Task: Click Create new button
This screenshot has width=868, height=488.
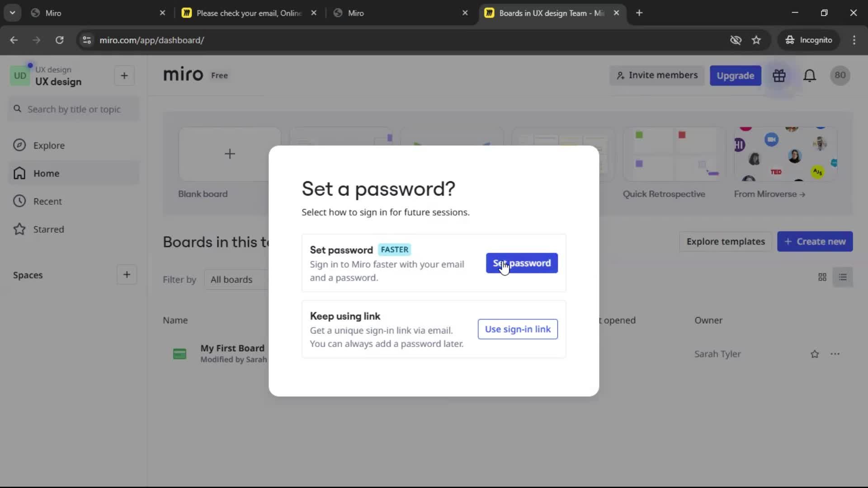Action: coord(815,242)
